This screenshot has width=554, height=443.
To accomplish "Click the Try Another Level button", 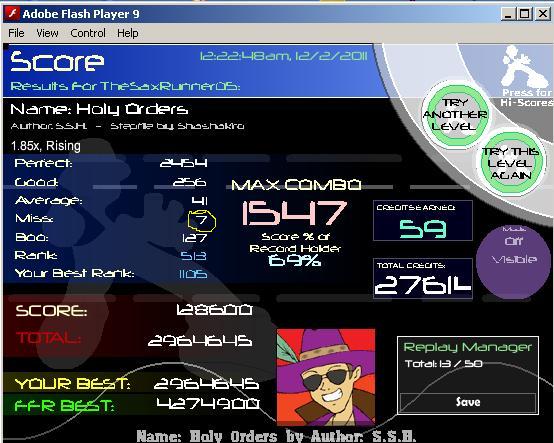I will 455,114.
